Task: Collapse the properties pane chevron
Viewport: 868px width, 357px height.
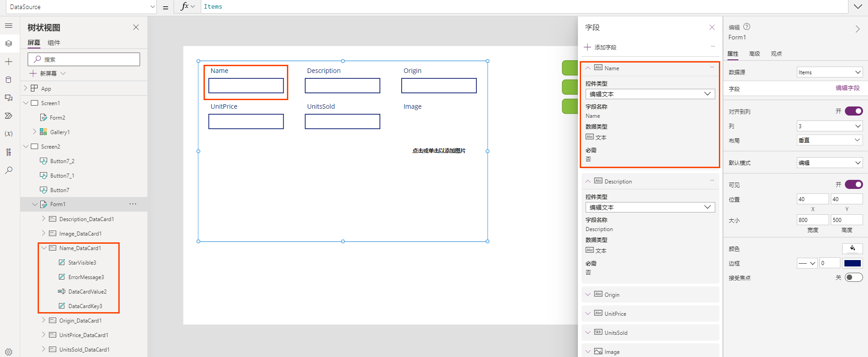Action: (858, 29)
